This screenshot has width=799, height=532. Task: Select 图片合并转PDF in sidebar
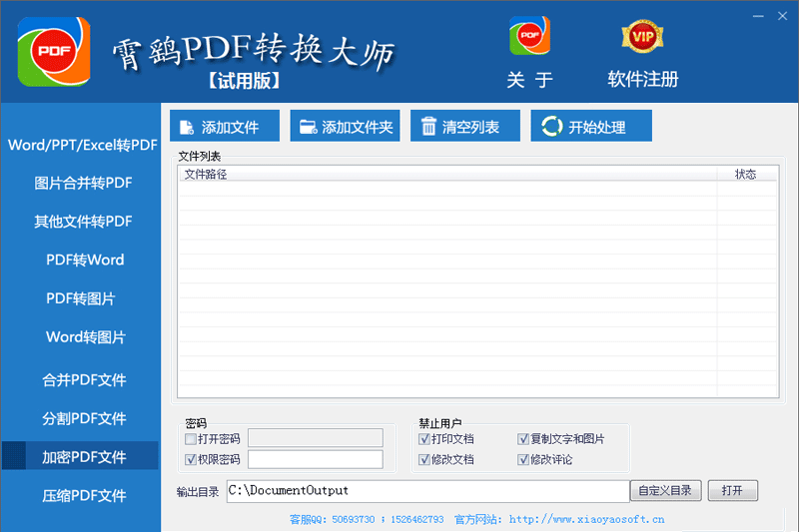83,183
